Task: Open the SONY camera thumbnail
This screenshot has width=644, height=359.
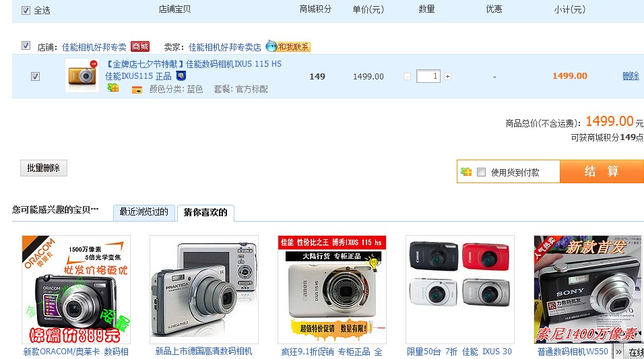Action: point(587,290)
